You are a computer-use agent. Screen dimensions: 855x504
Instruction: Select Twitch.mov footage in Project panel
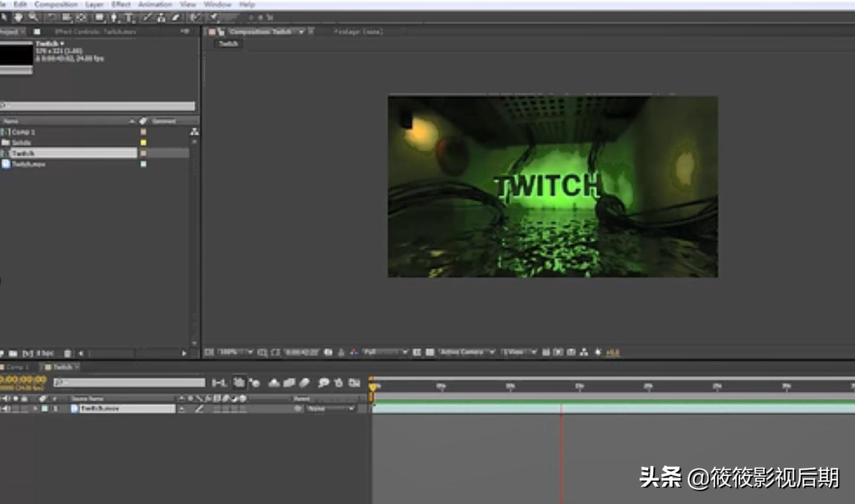28,165
